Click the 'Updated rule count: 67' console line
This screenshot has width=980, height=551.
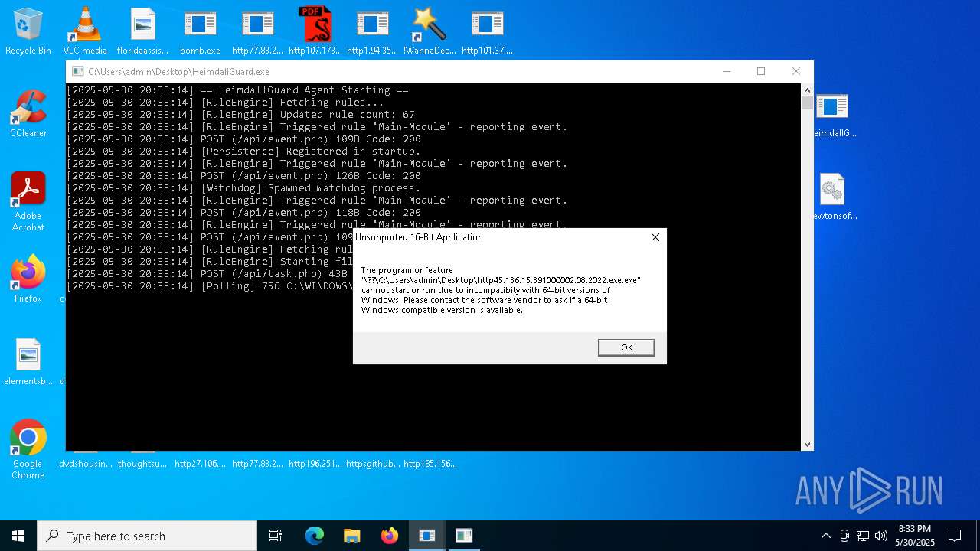click(x=240, y=115)
